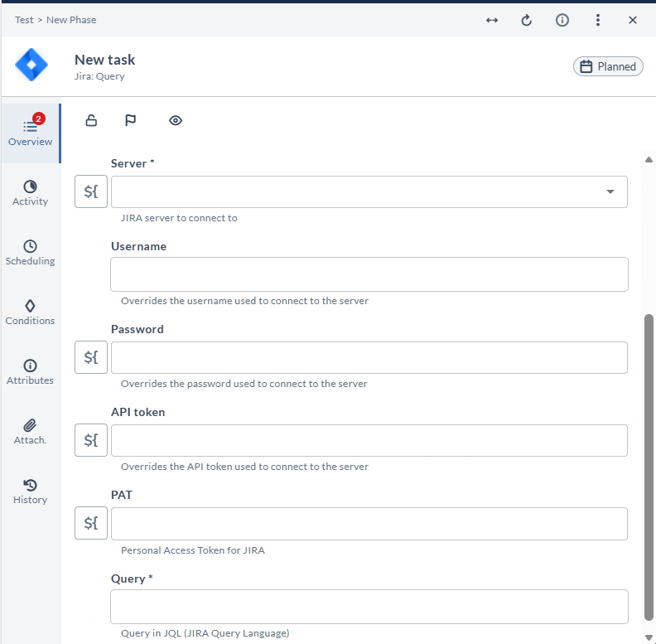656x644 pixels.
Task: Click the variable ${ button beside Password
Action: point(91,357)
